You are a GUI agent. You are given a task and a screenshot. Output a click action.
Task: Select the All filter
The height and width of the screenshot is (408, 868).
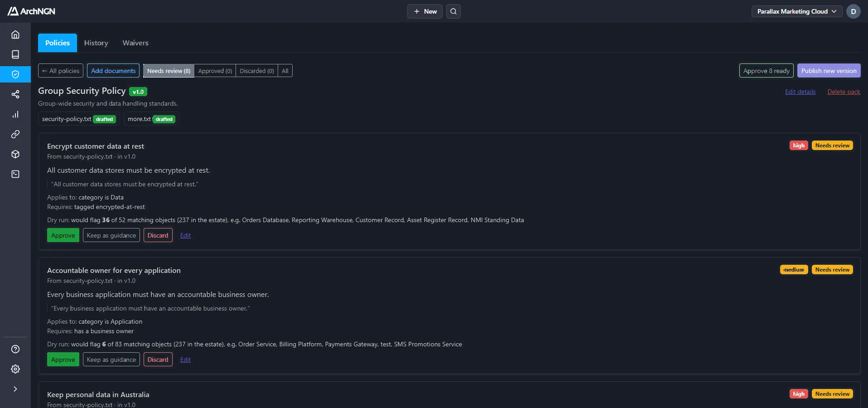(285, 71)
